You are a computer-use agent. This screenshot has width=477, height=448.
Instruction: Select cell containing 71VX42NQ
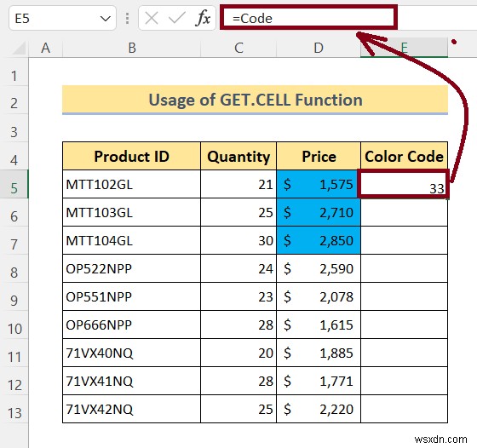click(x=131, y=409)
